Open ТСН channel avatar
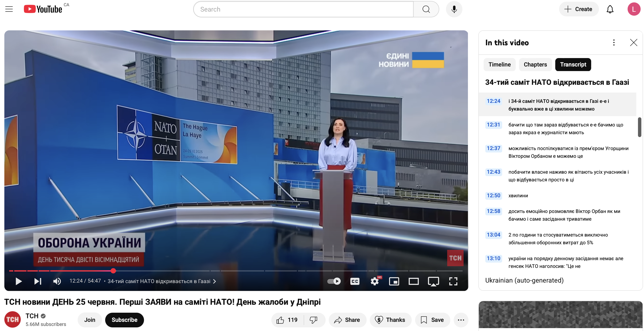The width and height of the screenshot is (644, 331). (x=13, y=319)
